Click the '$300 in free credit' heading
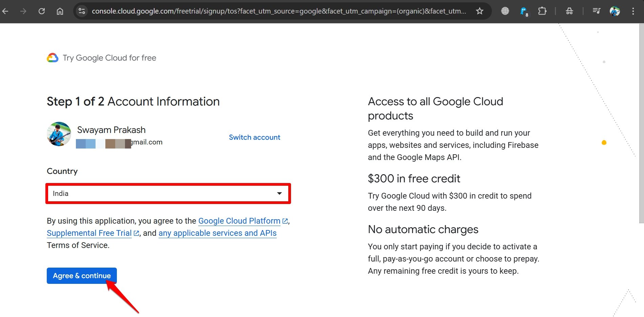Screen dimensions: 644x317 click(414, 179)
